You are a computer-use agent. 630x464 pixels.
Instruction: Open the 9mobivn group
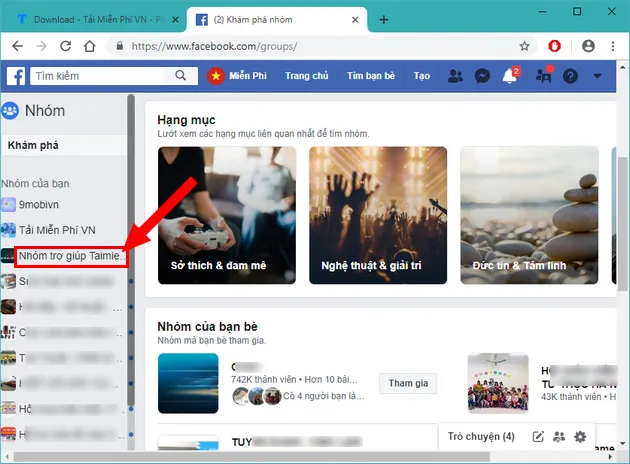pos(39,204)
